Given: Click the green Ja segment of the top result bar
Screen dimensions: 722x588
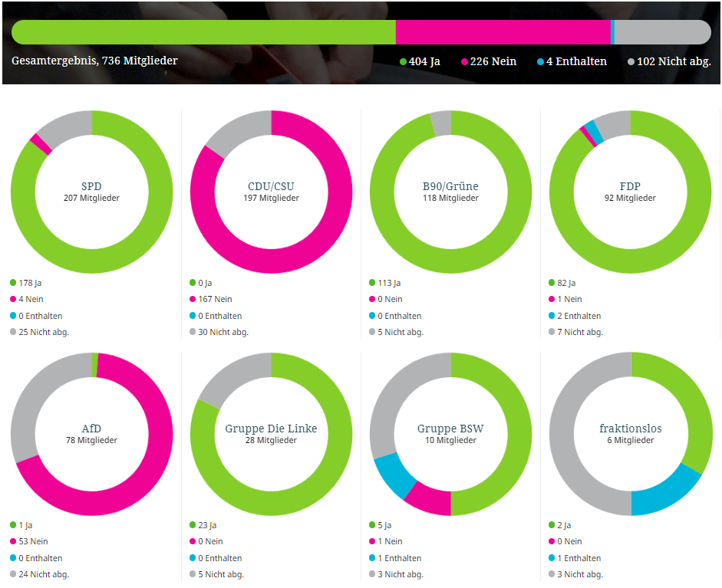Looking at the screenshot, I should point(203,32).
